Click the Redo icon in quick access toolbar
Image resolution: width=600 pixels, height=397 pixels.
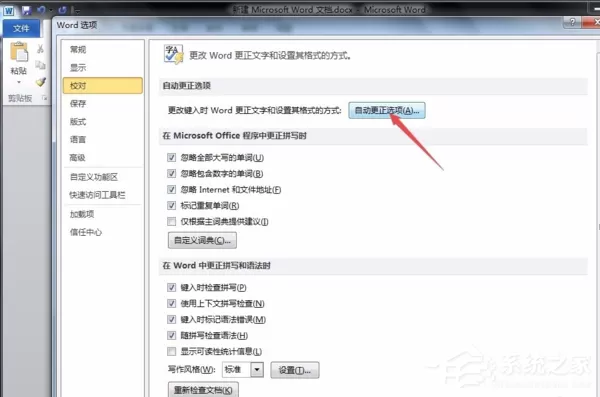coord(62,10)
